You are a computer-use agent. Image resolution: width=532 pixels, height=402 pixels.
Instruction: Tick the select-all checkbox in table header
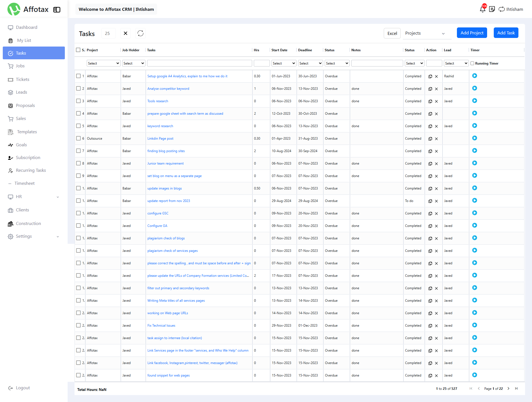[x=78, y=50]
